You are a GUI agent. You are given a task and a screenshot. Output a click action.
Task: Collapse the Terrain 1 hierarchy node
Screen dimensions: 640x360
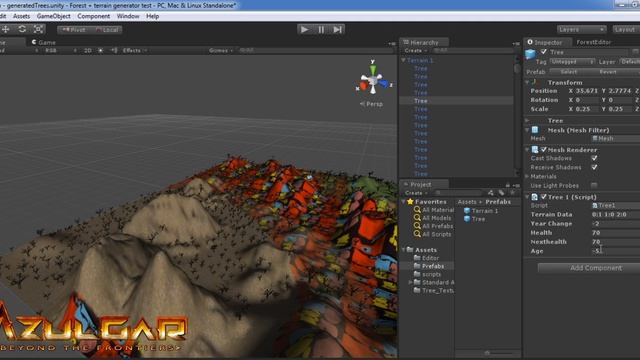point(403,60)
